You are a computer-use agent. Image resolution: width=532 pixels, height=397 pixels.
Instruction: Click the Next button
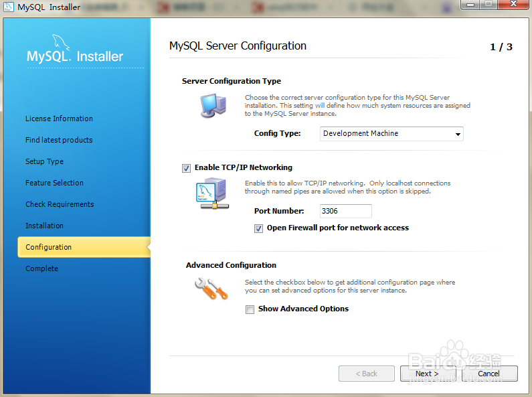(x=428, y=374)
